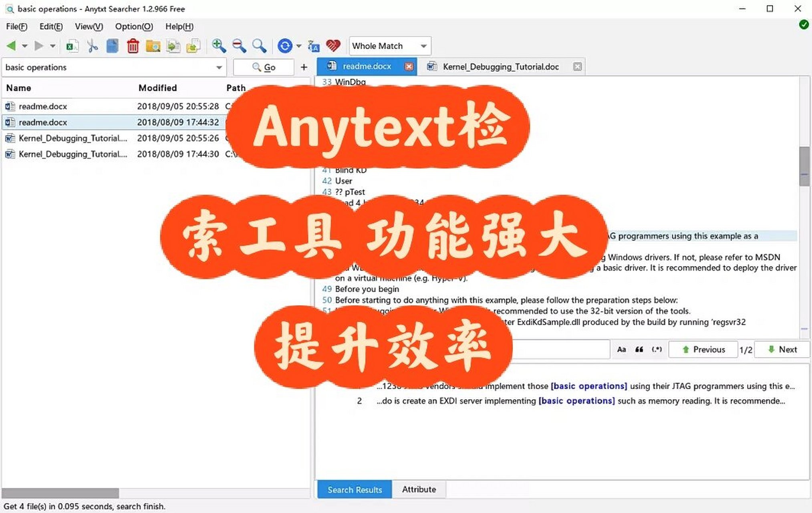Image resolution: width=812 pixels, height=513 pixels.
Task: Click the green status check icon
Action: tap(804, 24)
